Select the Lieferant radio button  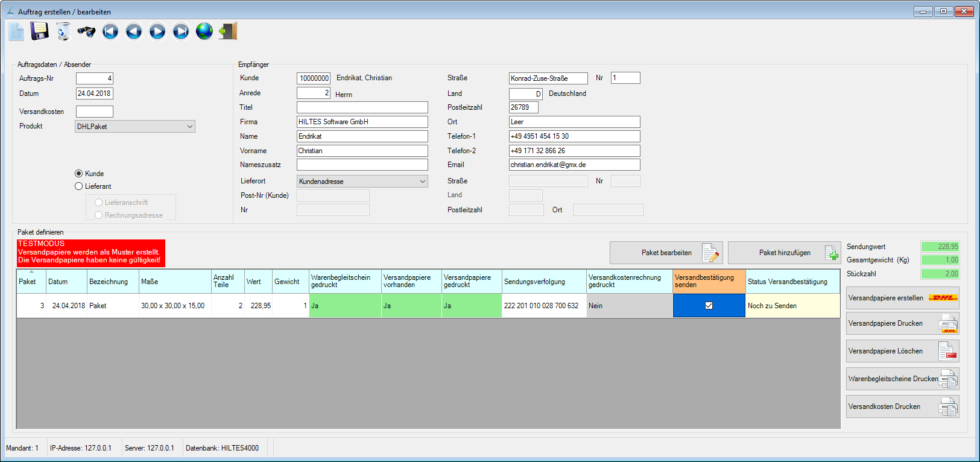79,186
